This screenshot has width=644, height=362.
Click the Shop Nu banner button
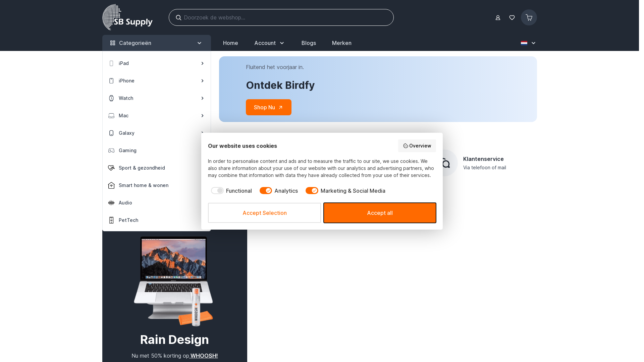pyautogui.click(x=269, y=107)
